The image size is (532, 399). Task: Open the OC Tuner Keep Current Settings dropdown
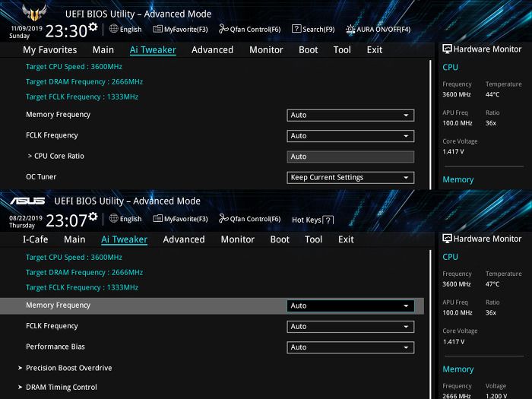(x=350, y=177)
